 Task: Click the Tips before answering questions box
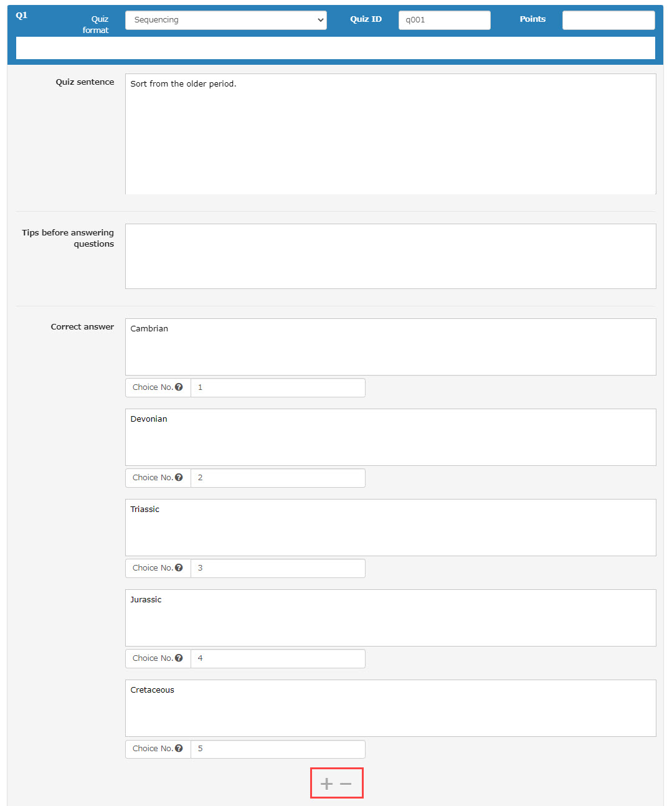[x=390, y=256]
